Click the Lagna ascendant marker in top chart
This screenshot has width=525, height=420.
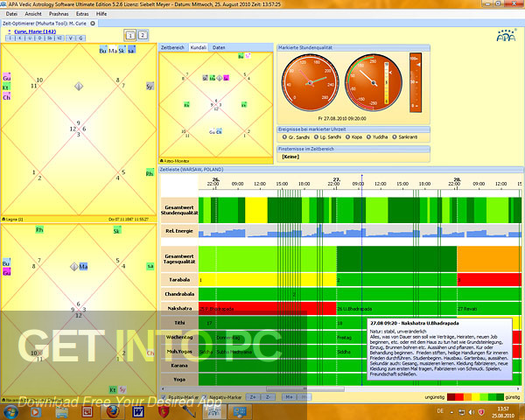point(79,87)
